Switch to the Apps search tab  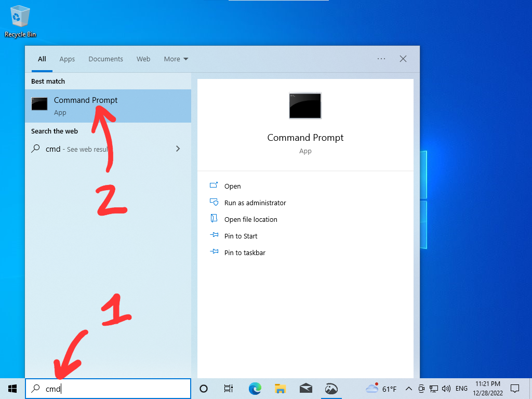point(67,59)
